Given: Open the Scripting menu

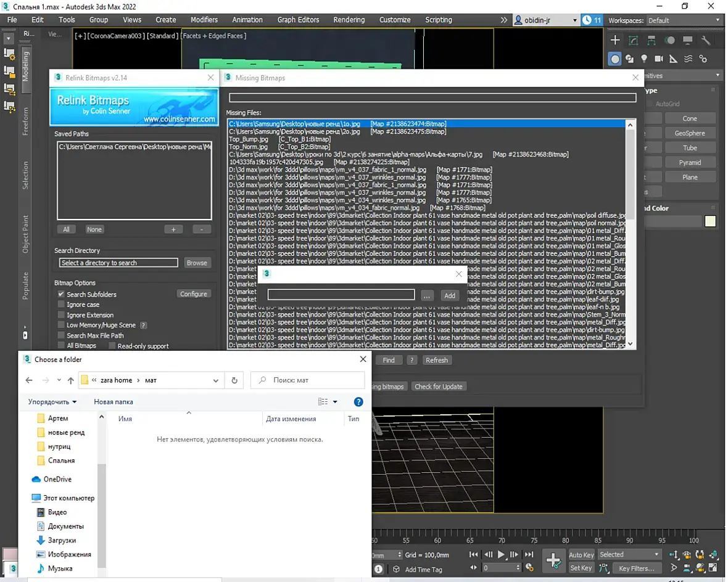Looking at the screenshot, I should point(438,20).
